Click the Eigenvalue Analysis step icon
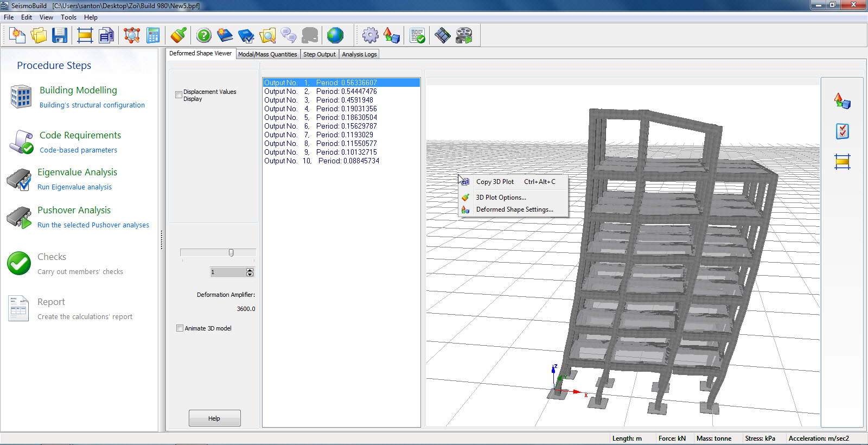Image resolution: width=868 pixels, height=445 pixels. tap(19, 180)
